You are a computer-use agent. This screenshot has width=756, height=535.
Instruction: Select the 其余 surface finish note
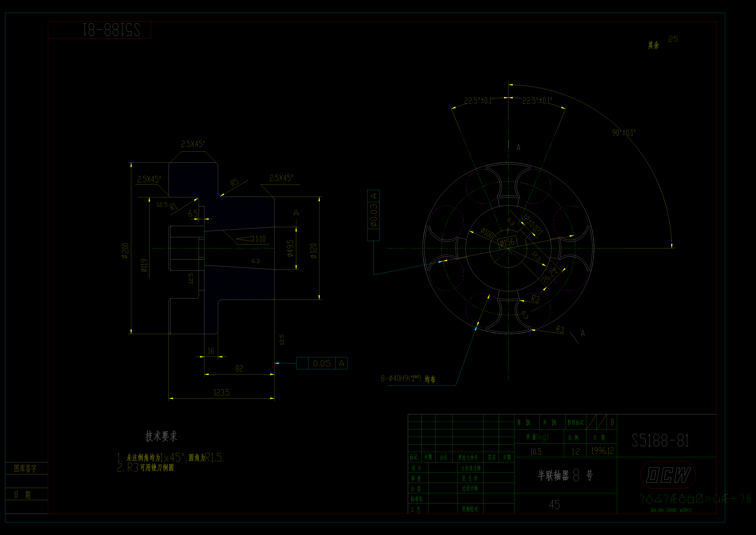pos(654,45)
